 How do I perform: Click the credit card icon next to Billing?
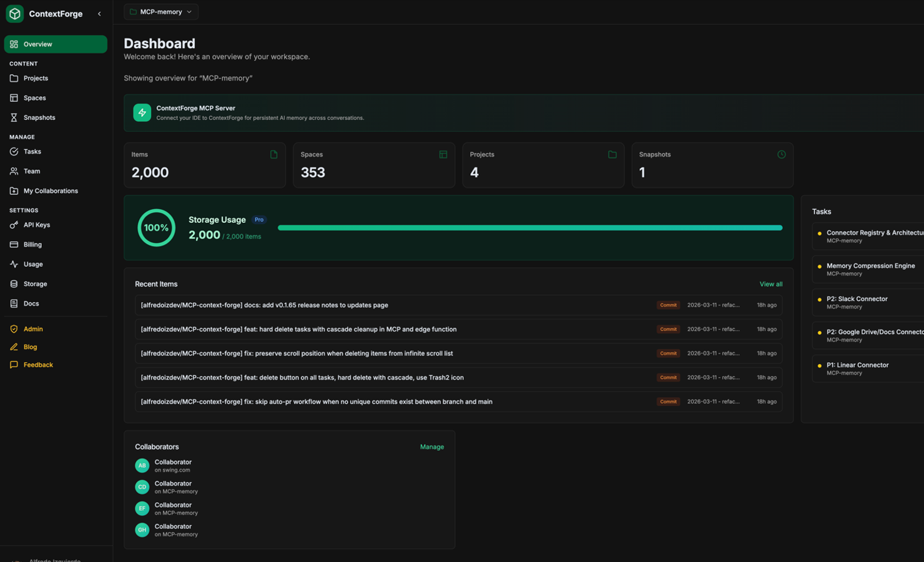coord(14,244)
